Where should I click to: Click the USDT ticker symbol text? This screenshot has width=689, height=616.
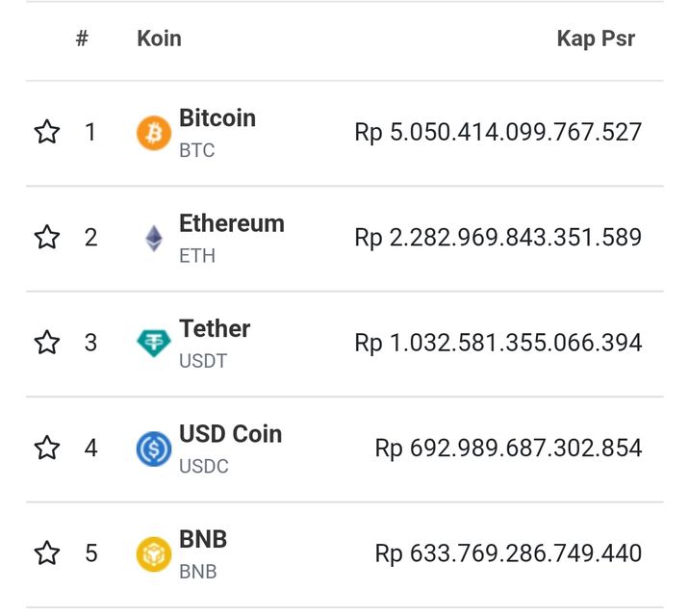pos(202,362)
